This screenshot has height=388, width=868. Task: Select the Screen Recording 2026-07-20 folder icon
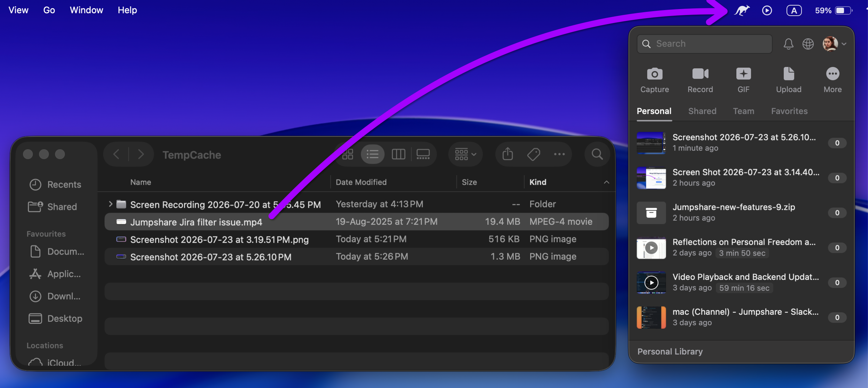(x=121, y=204)
